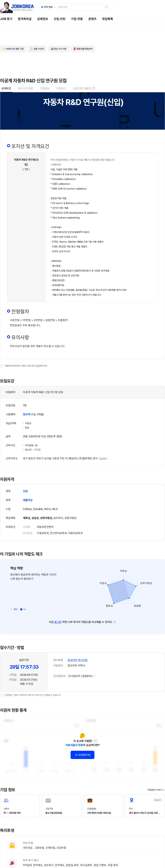
Task: Open the 잡코리아 즉시지원 link
Action: 77,660
